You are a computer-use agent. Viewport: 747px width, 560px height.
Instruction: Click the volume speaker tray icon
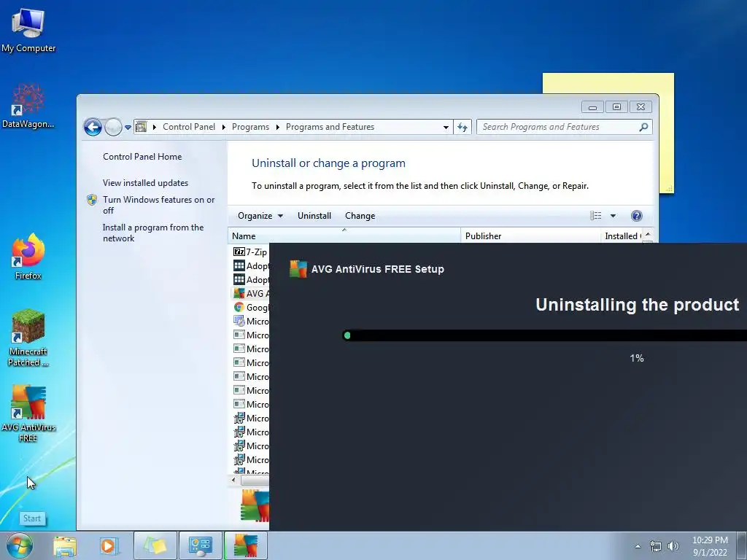673,546
